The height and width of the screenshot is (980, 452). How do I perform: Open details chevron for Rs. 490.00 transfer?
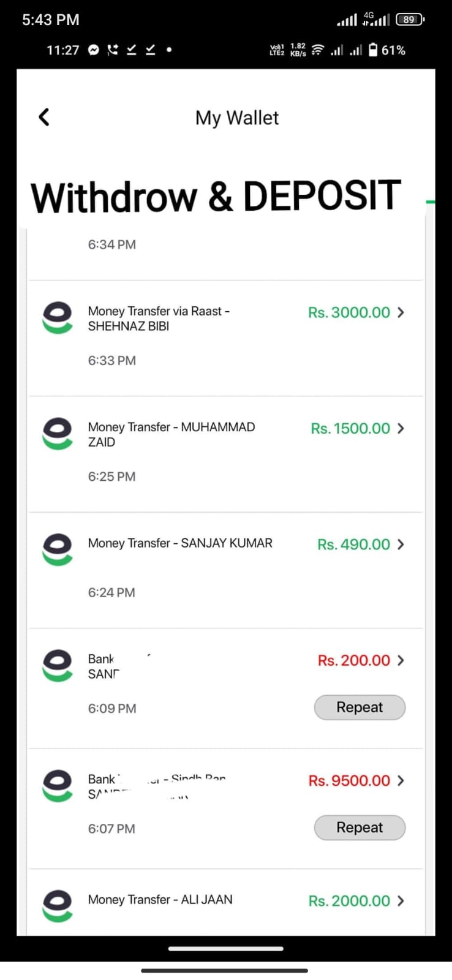click(x=401, y=544)
